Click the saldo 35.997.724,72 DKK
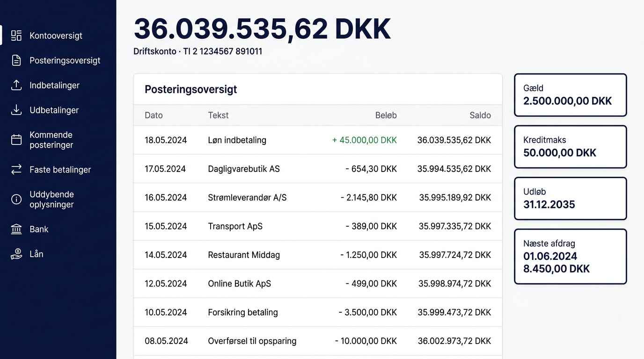Image resolution: width=644 pixels, height=359 pixels. 455,255
